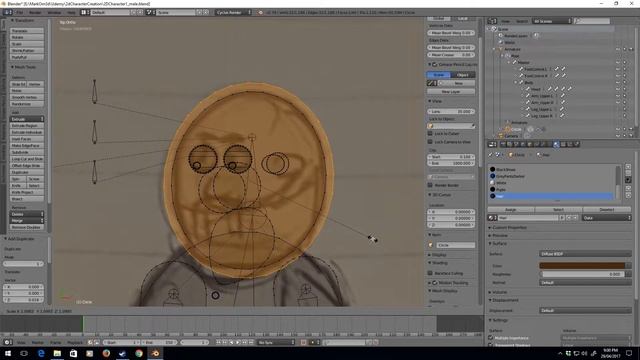Open the Default screen layout selector

click(110, 13)
